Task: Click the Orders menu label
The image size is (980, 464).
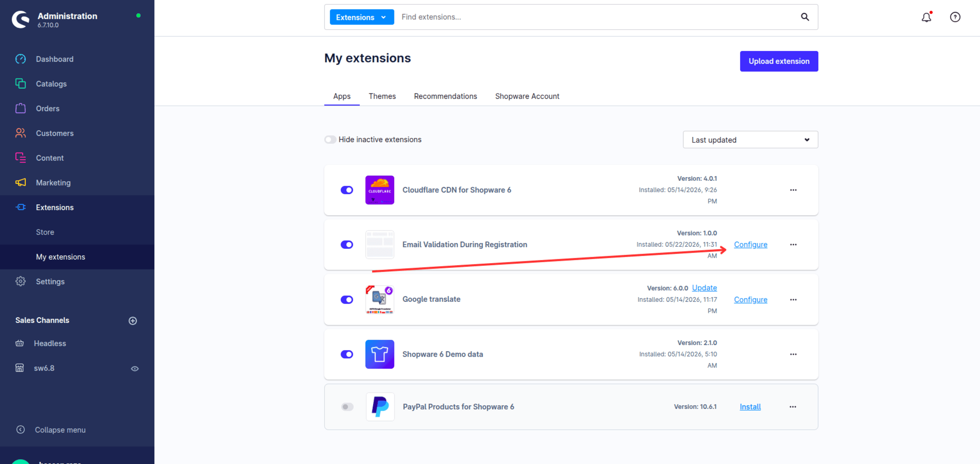Action: tap(47, 109)
